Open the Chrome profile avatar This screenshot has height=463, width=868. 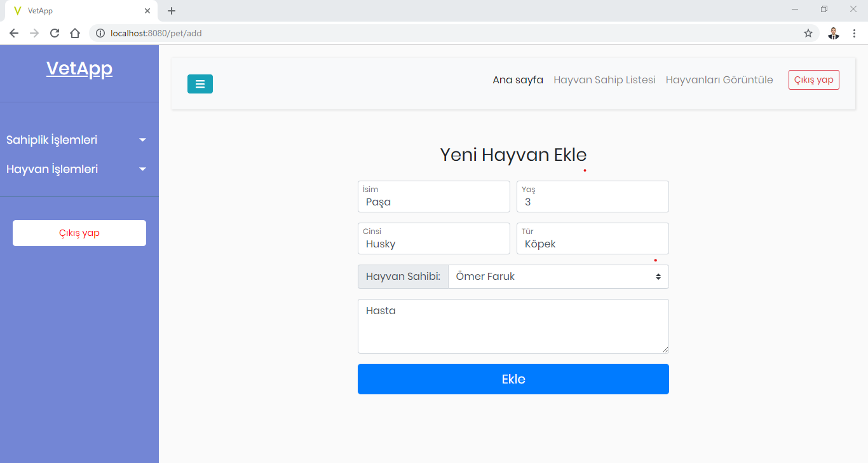coord(834,33)
